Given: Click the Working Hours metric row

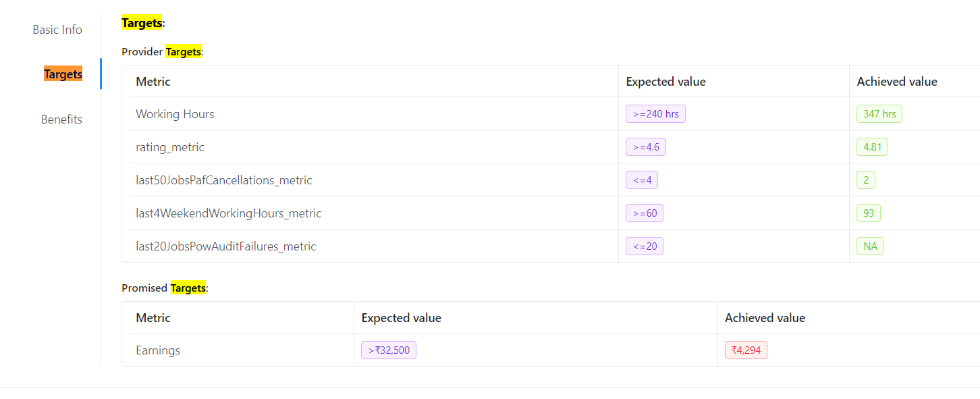Looking at the screenshot, I should coord(175,114).
